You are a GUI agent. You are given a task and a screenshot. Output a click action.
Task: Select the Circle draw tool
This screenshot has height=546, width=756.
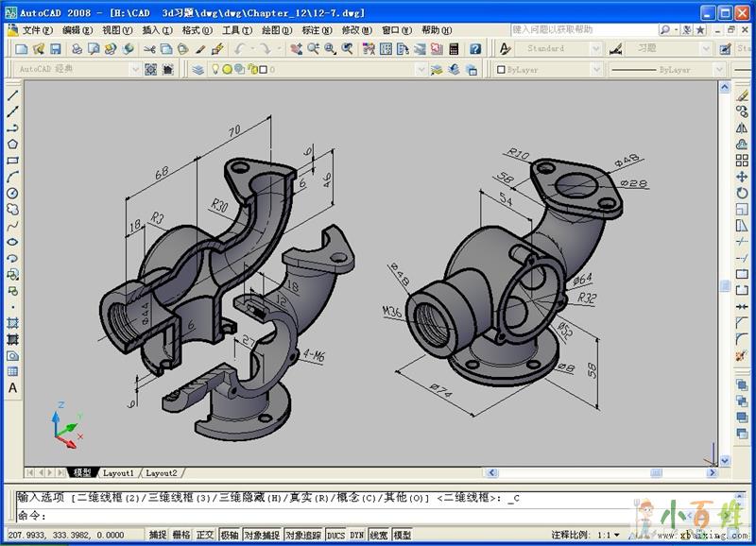click(12, 194)
